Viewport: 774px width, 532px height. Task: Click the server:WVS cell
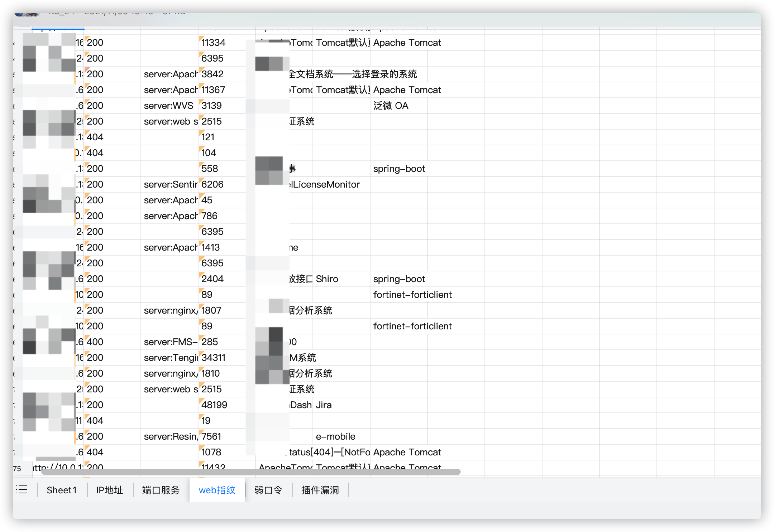click(168, 106)
